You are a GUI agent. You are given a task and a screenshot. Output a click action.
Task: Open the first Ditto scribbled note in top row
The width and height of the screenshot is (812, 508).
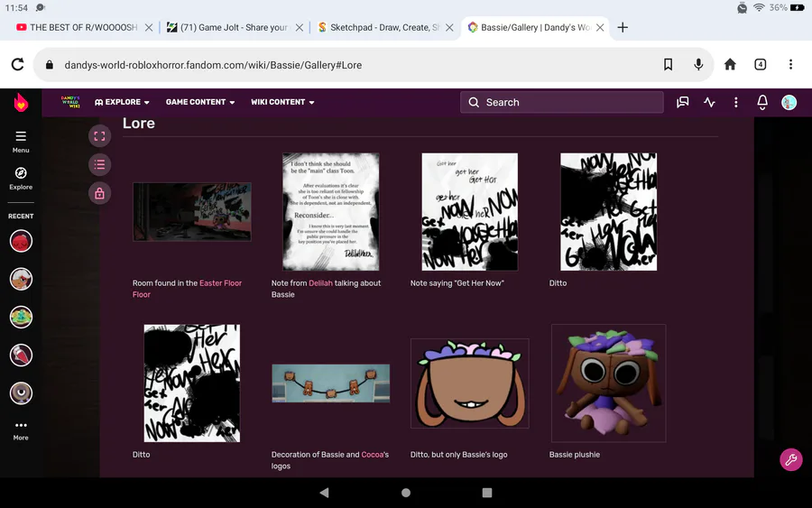(x=608, y=212)
